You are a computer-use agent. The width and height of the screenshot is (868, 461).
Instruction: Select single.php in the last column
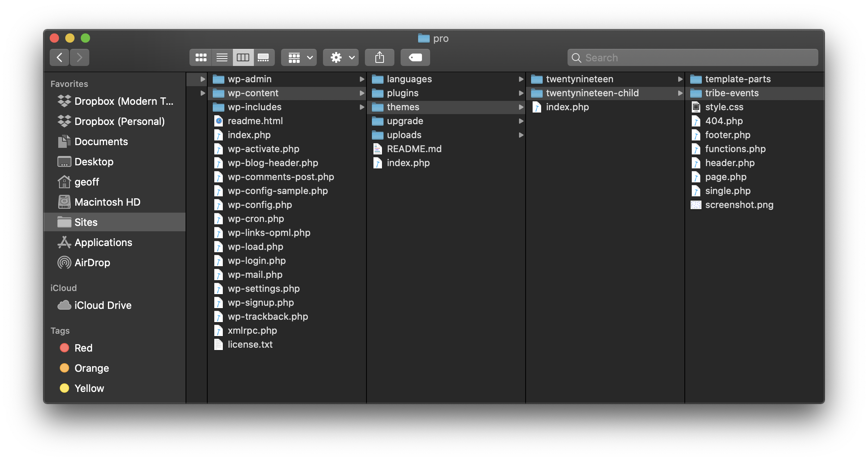pos(755,191)
